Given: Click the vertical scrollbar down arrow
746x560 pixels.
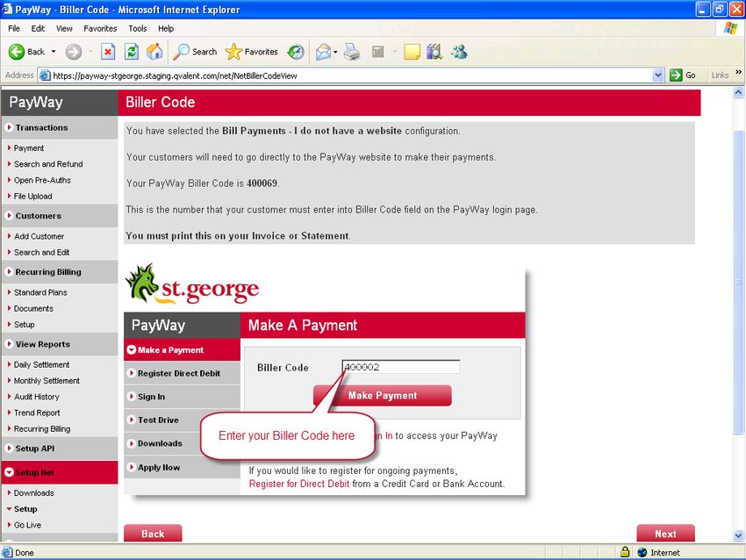Looking at the screenshot, I should click(x=738, y=535).
